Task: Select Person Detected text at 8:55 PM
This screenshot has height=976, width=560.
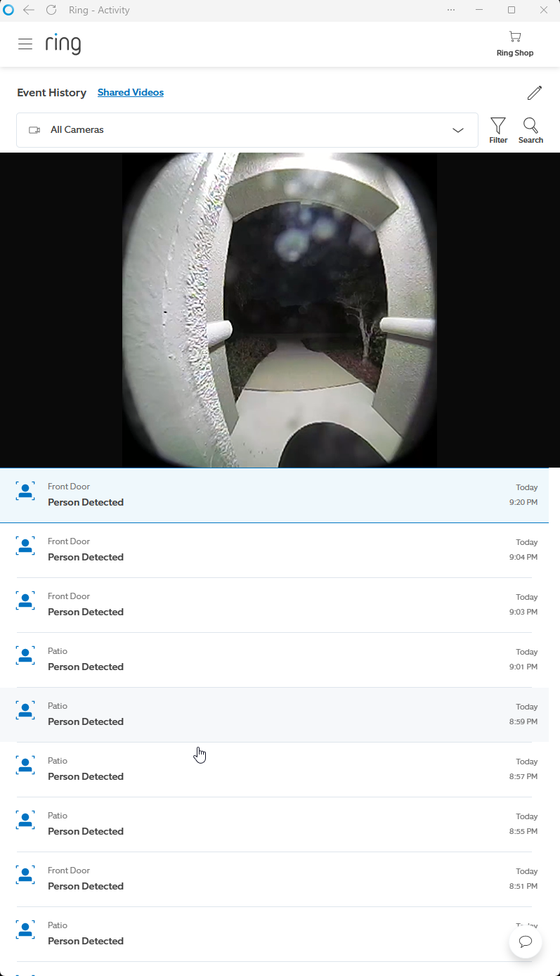Action: [86, 831]
